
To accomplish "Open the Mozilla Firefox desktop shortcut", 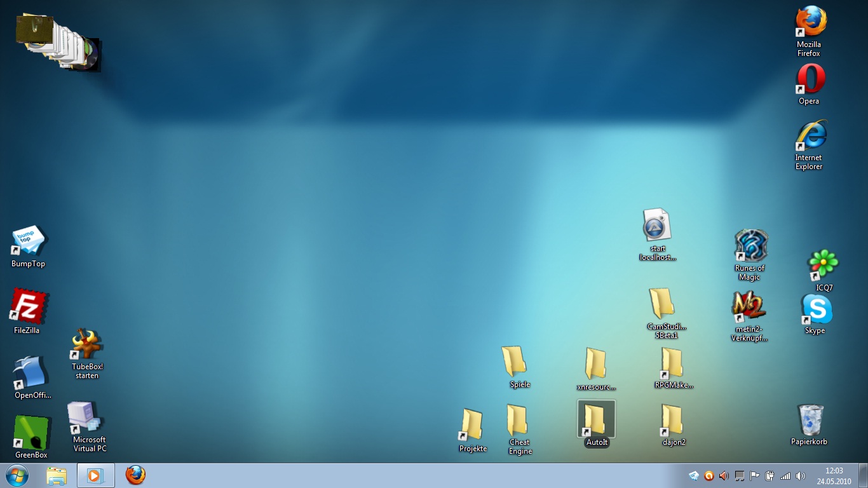I will (810, 22).
